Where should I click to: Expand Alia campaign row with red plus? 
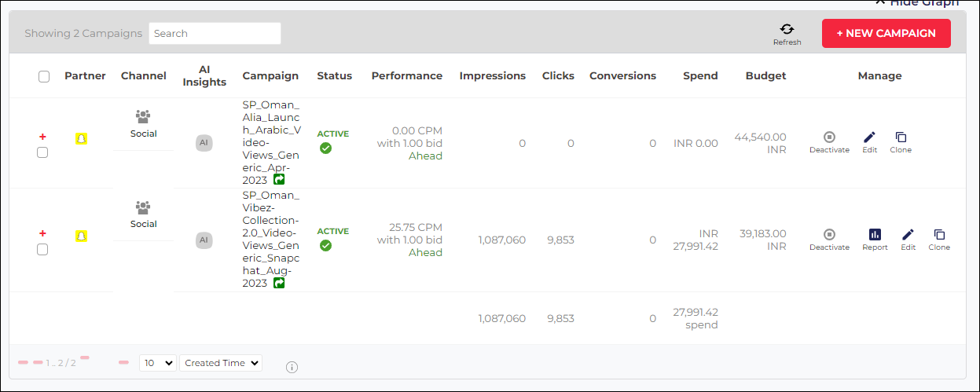(x=42, y=137)
